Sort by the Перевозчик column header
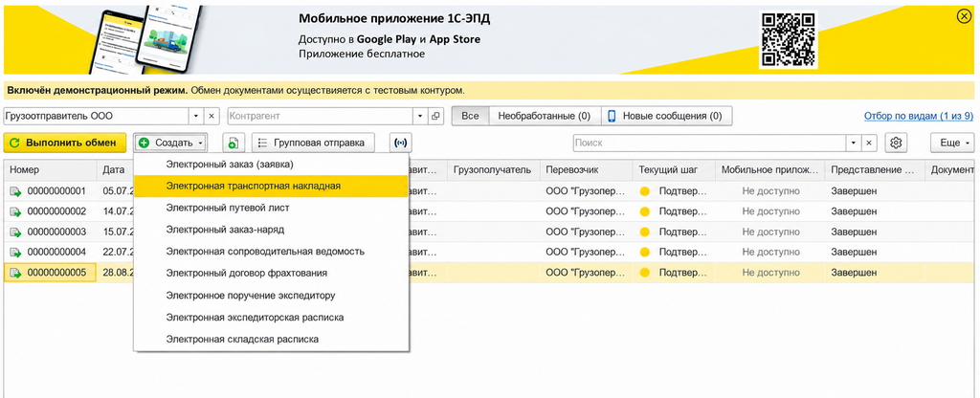 tap(585, 170)
